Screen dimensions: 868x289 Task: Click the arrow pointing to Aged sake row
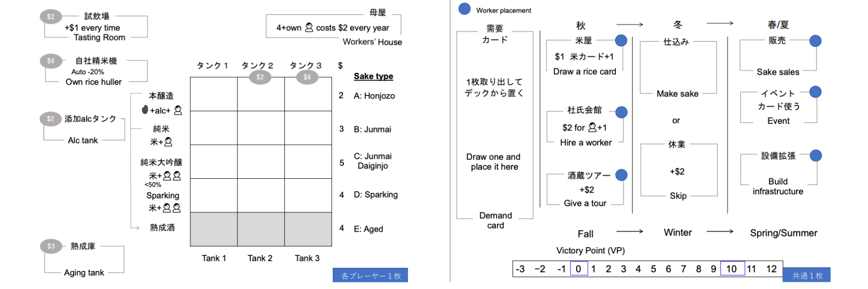136,227
